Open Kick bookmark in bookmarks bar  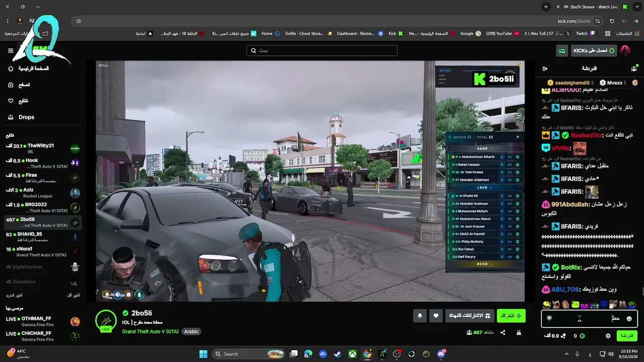click(396, 34)
